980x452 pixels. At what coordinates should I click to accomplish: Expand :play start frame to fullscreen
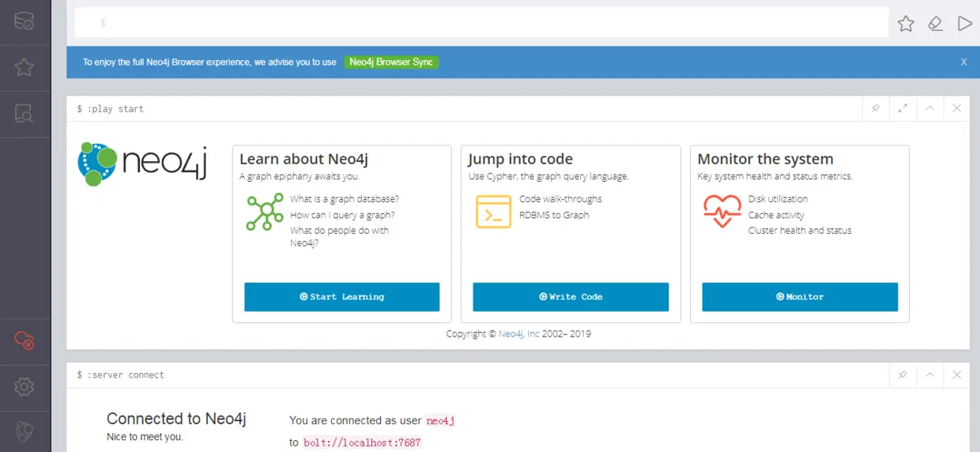903,108
